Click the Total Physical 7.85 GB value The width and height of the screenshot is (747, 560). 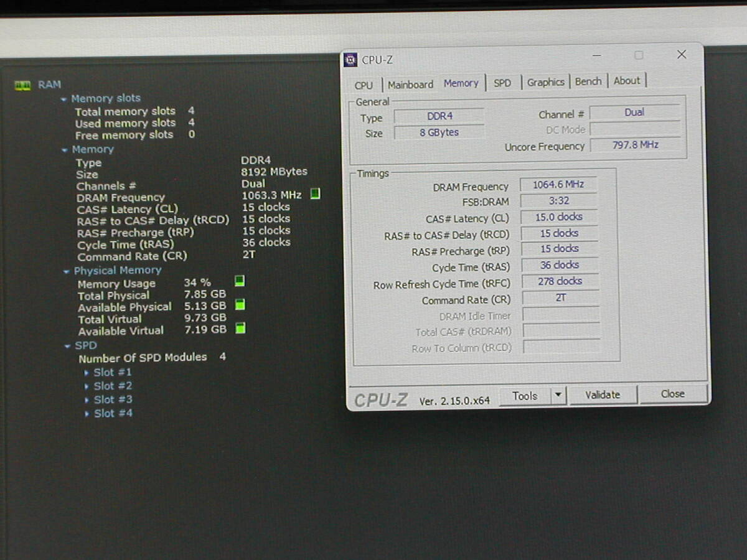(205, 294)
